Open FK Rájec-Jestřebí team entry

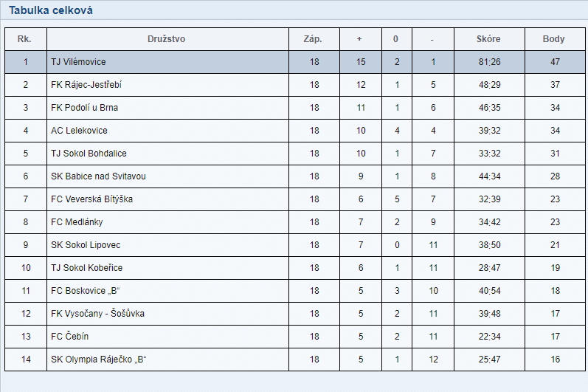coord(86,85)
